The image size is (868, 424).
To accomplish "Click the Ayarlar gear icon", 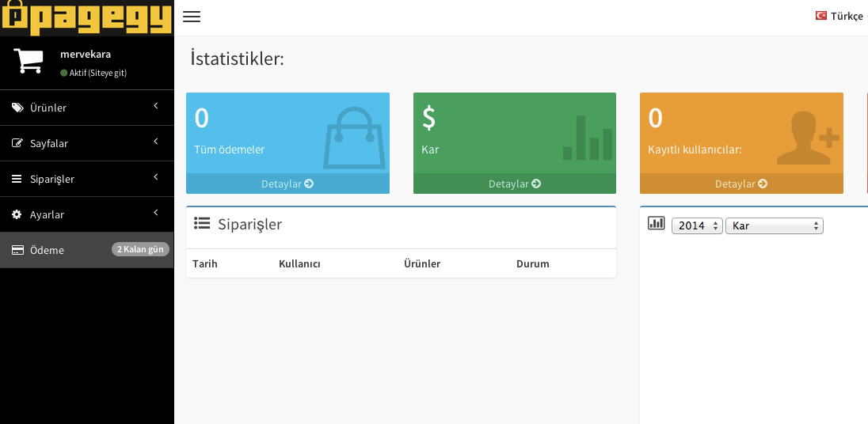I will pyautogui.click(x=17, y=214).
